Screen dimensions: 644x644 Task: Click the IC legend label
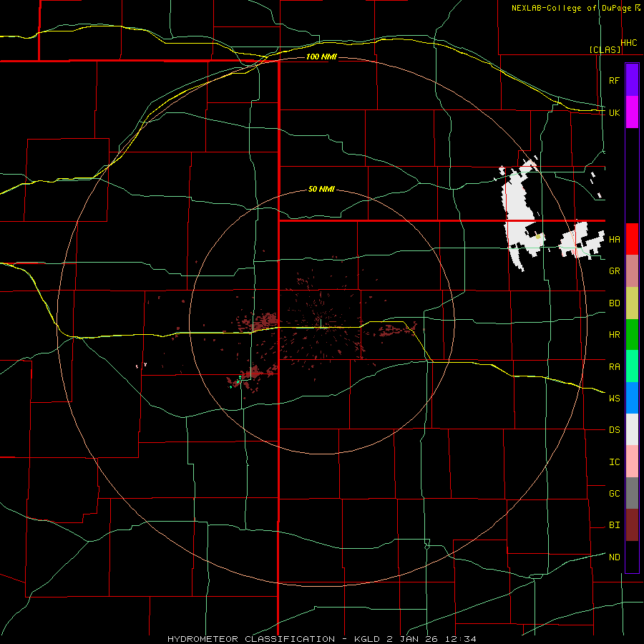coord(614,462)
